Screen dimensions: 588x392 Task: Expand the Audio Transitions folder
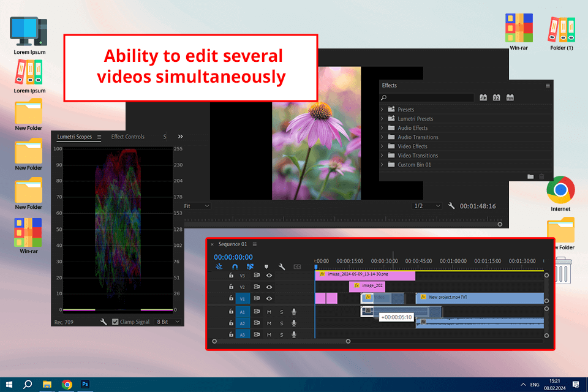coord(382,137)
